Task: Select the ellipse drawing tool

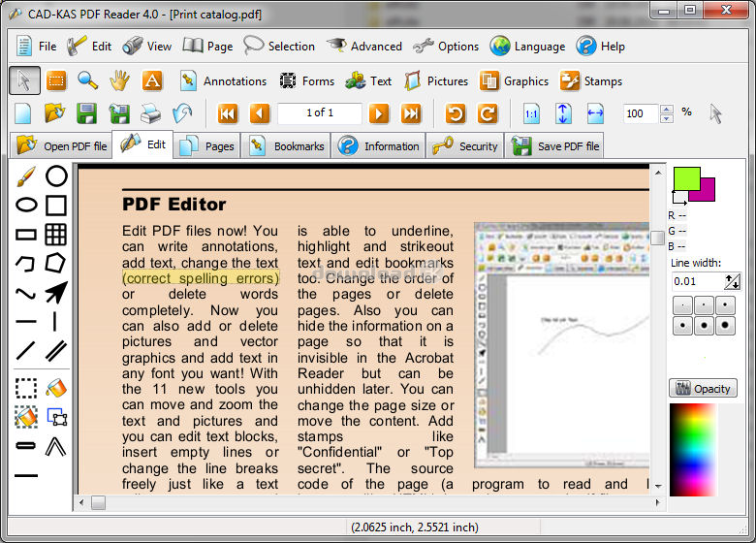Action: [x=26, y=205]
